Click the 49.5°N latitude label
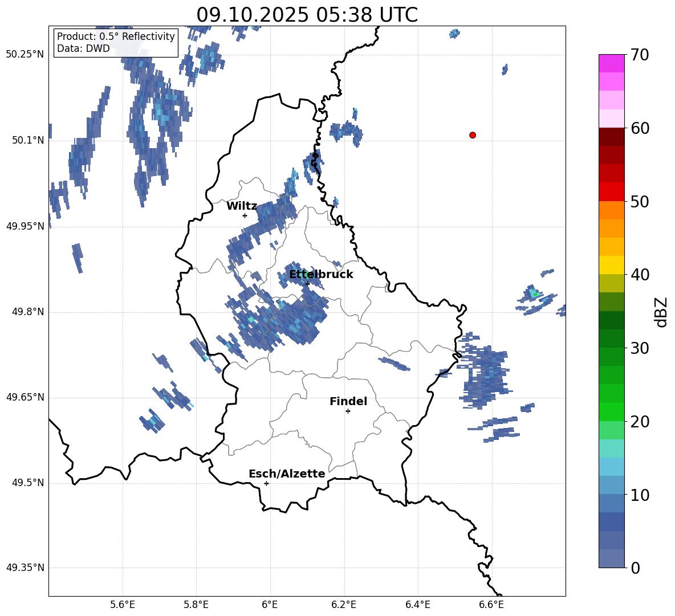 (28, 483)
